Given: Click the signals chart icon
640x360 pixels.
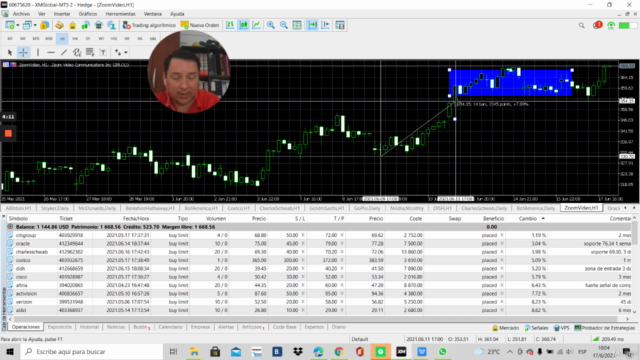Looking at the screenshot, I should [x=85, y=25].
